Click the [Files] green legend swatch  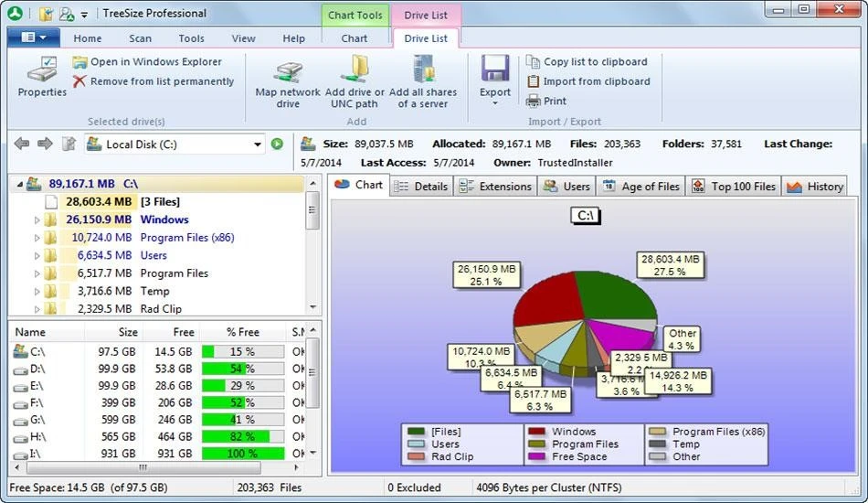pos(416,432)
